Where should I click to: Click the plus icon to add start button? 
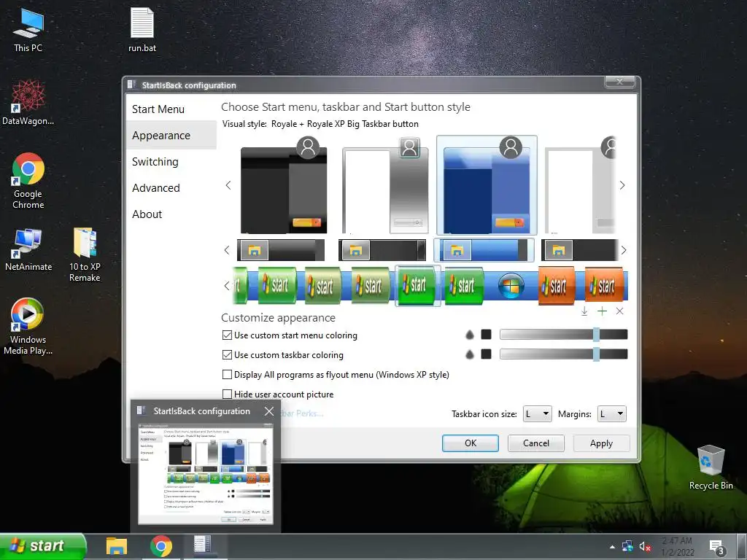pos(602,311)
